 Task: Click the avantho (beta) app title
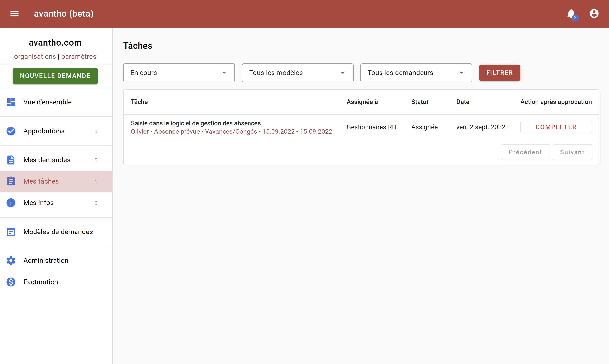click(64, 14)
